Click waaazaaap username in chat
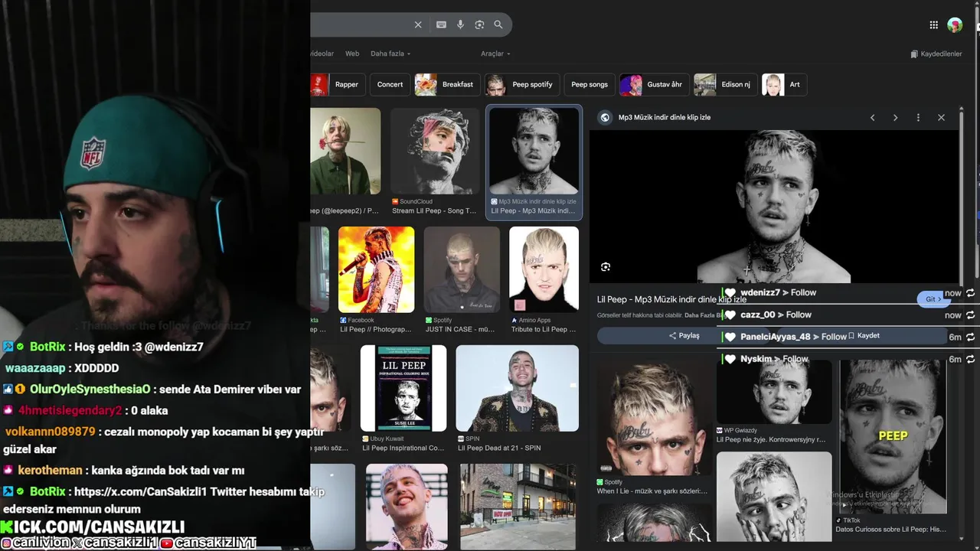This screenshot has width=980, height=551. (x=35, y=368)
